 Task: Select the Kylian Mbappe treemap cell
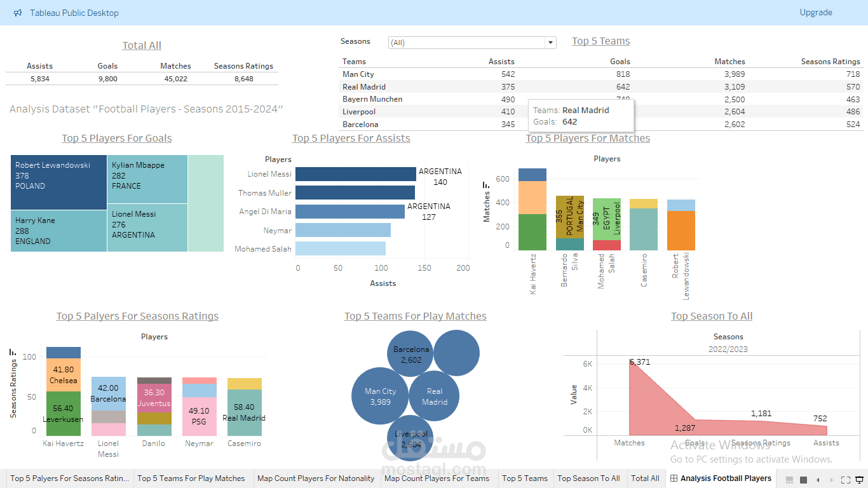click(x=147, y=179)
